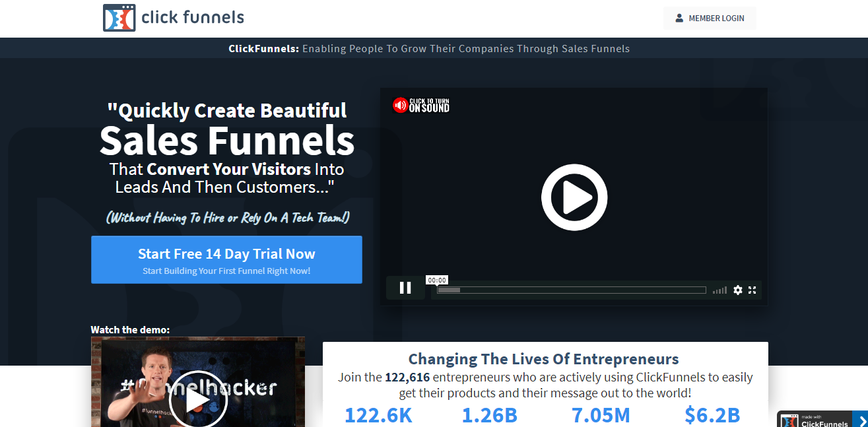Click the 00:00 video timestamp
Screen dimensions: 868x427
coord(437,280)
